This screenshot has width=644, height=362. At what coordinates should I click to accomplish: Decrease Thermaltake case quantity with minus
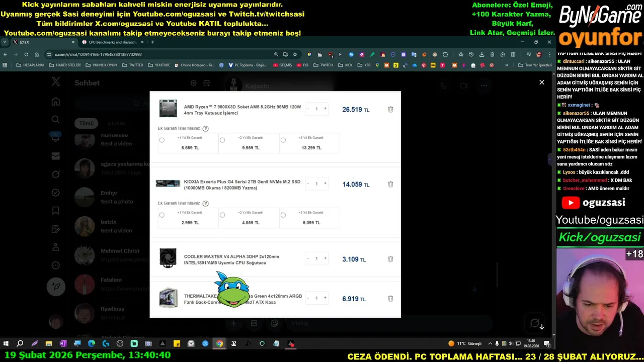(308, 298)
